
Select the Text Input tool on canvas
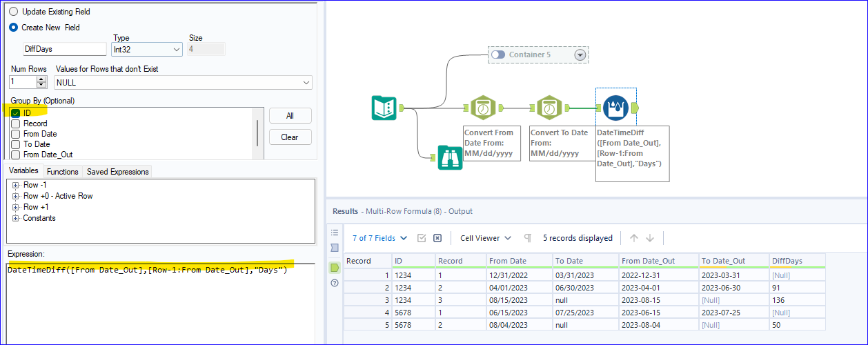[x=383, y=108]
